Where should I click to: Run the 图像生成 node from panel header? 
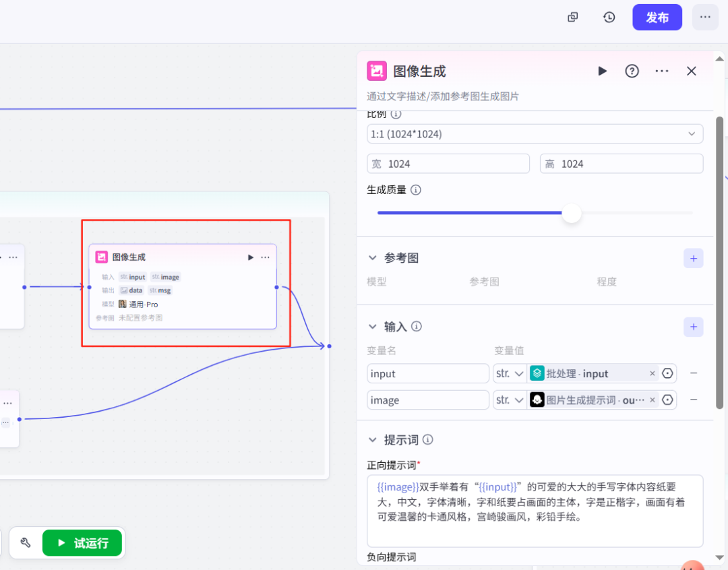602,71
